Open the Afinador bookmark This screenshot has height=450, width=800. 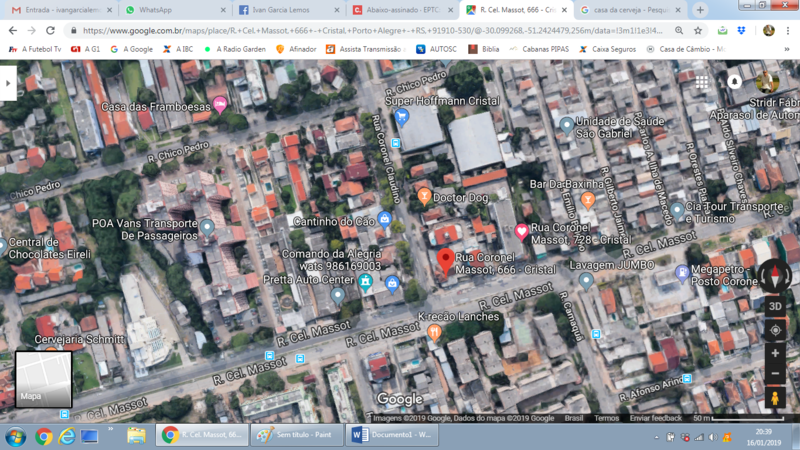[x=296, y=49]
